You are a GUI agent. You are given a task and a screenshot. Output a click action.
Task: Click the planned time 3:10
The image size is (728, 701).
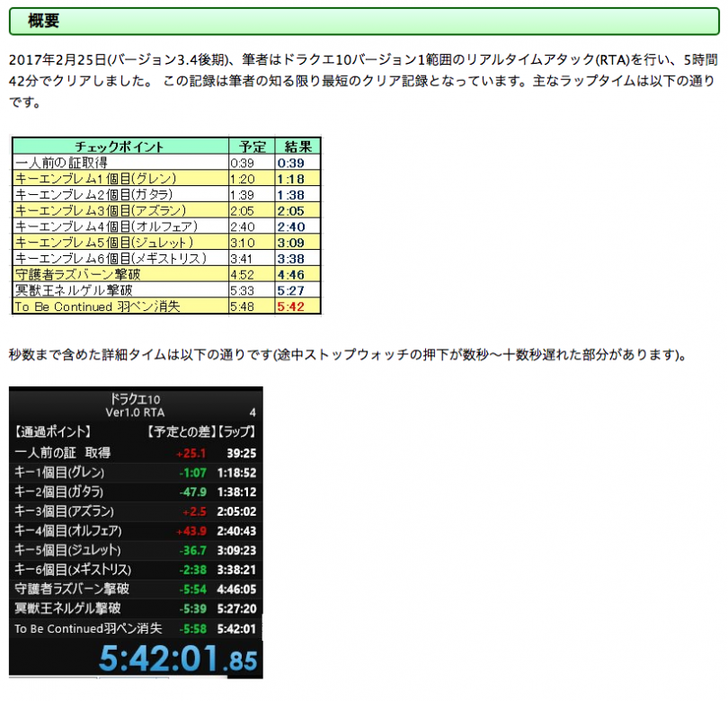pos(243,243)
